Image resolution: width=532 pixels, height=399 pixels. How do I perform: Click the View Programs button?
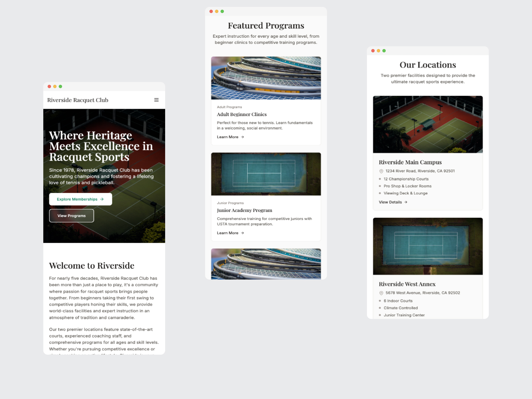click(x=71, y=216)
